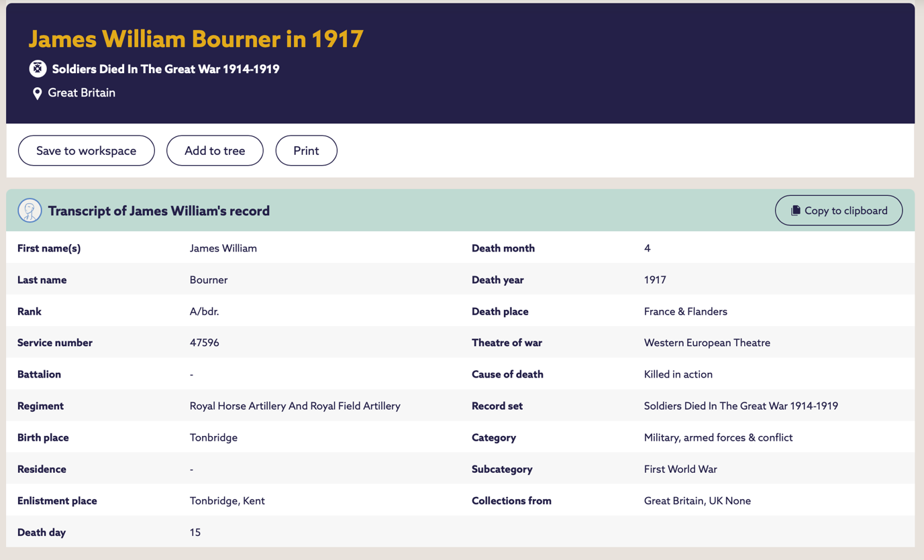The width and height of the screenshot is (924, 560).
Task: Select the last name value Bourner
Action: coord(209,280)
